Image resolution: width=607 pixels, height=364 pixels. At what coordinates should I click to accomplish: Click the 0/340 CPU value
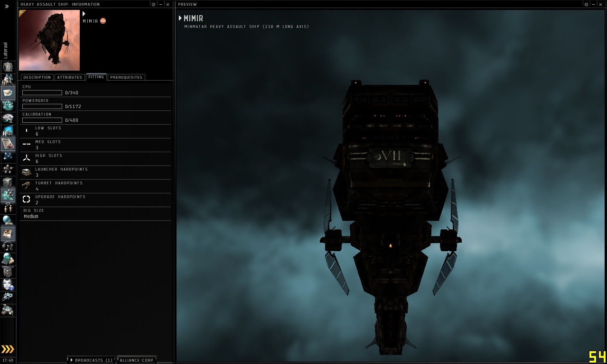pyautogui.click(x=72, y=93)
